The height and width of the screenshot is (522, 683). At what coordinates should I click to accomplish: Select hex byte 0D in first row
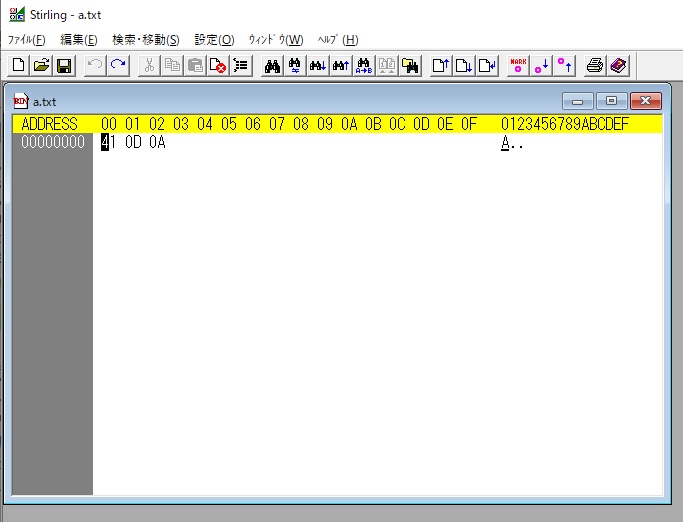133,142
